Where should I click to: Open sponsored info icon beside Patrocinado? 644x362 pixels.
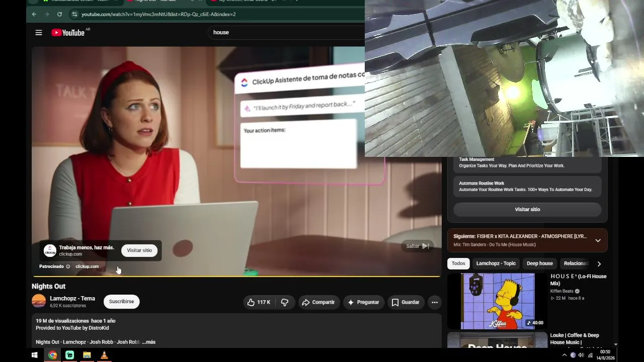click(68, 266)
